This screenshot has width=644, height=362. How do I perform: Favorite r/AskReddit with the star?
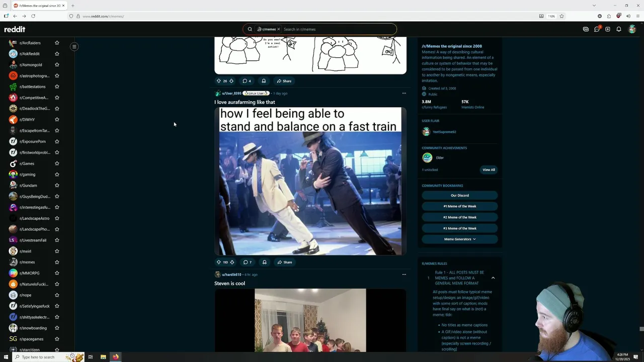[x=57, y=54]
